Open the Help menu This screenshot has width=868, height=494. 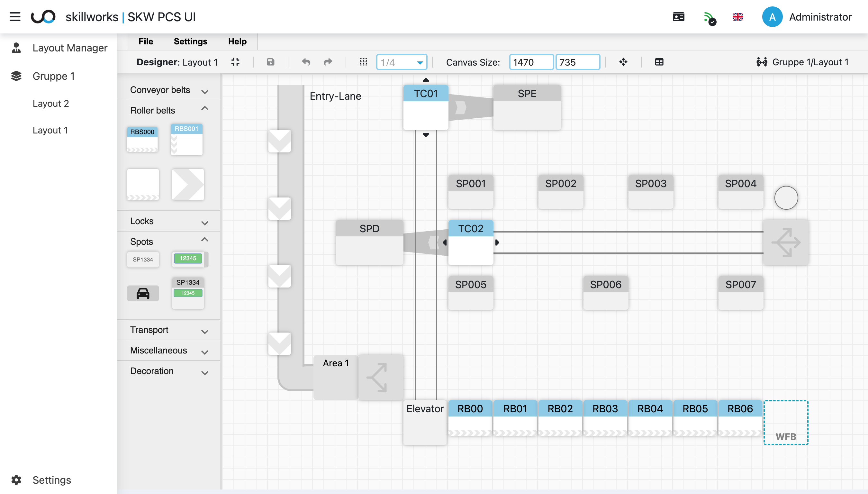click(237, 41)
